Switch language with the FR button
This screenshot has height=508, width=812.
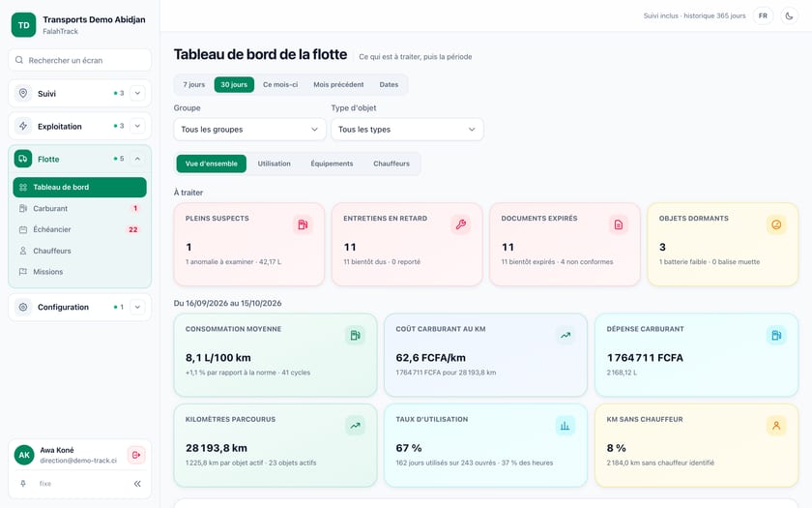click(763, 16)
